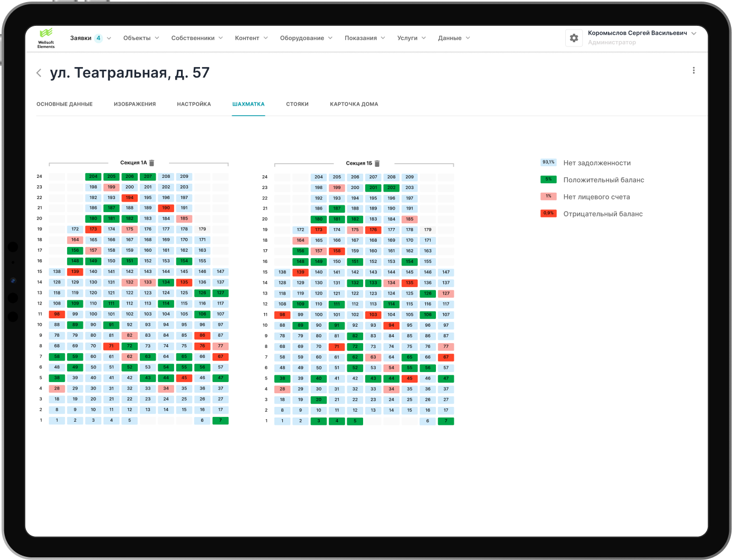
Task: Click the Нет лицевого счета legend label
Action: (596, 197)
